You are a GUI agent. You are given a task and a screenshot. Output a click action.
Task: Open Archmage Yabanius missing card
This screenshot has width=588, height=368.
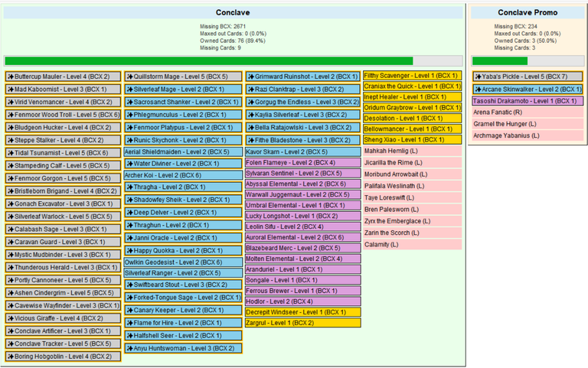tap(528, 135)
